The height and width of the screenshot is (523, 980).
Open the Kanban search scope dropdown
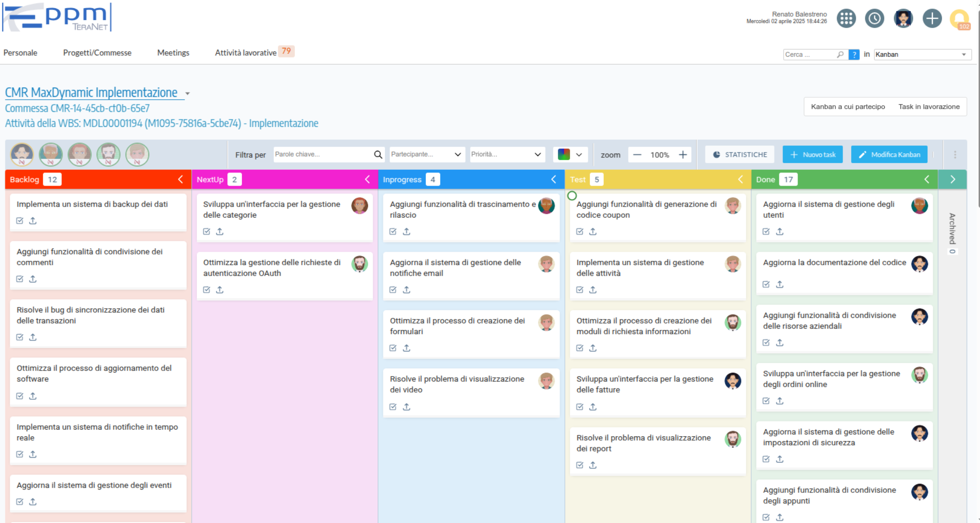[922, 54]
